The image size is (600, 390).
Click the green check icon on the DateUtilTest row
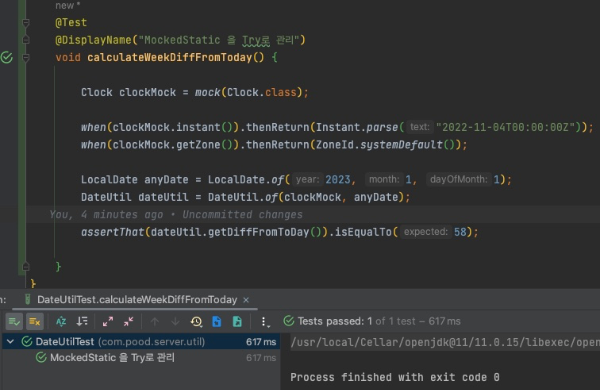point(27,341)
